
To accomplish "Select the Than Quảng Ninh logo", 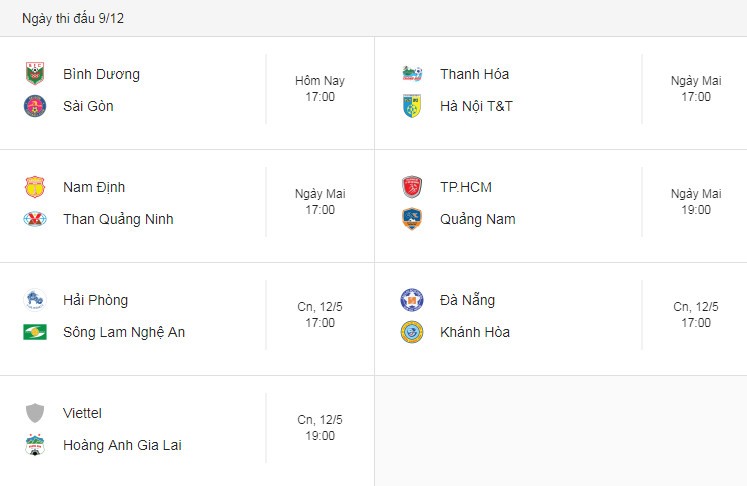I will [x=35, y=219].
